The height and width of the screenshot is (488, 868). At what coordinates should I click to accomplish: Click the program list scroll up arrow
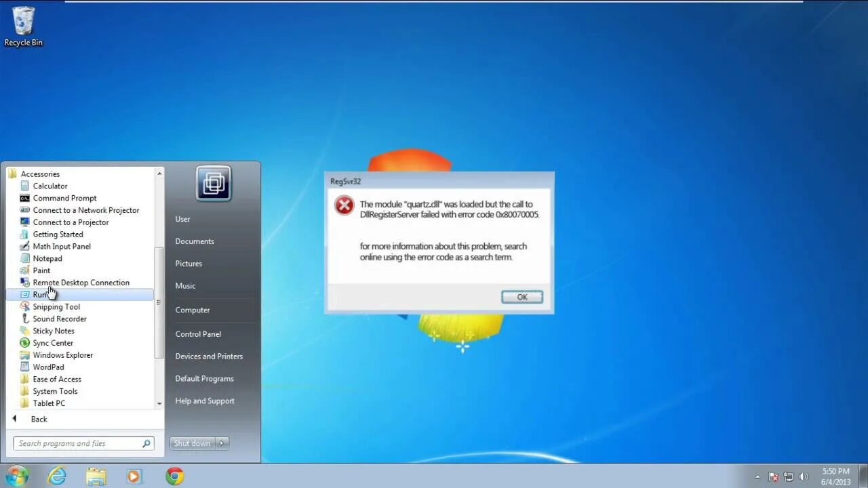pos(159,174)
